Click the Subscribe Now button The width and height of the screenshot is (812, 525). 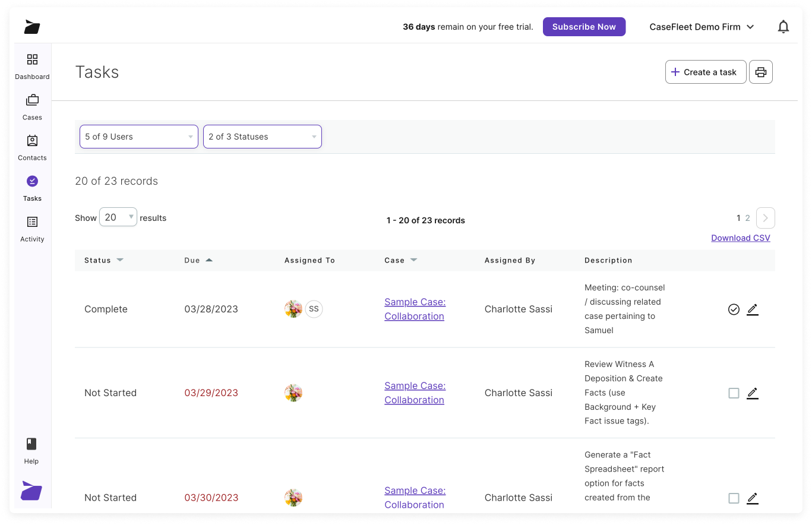click(x=583, y=26)
